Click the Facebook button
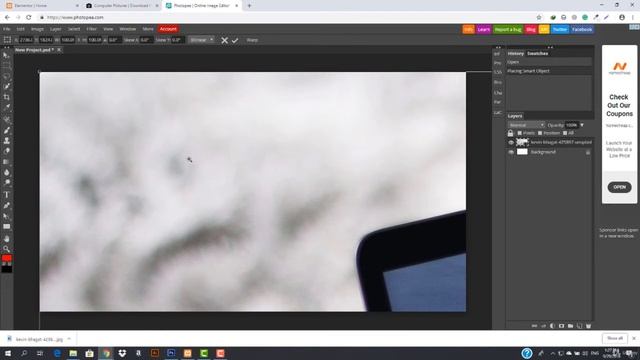640x360 pixels. click(x=582, y=29)
